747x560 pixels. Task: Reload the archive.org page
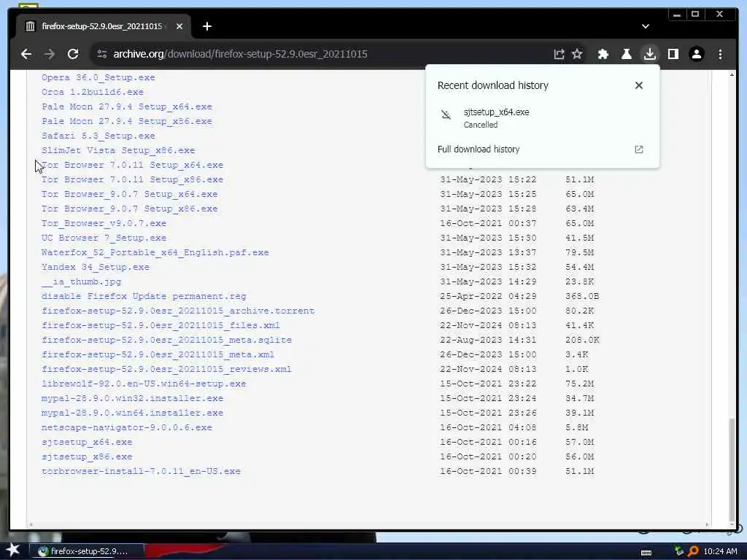(x=73, y=54)
